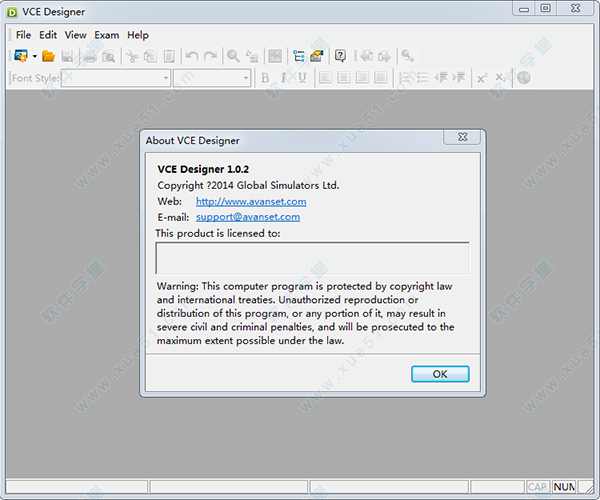Click the decrease indent icon
Viewport: 600px width, 500px height.
coord(441,78)
